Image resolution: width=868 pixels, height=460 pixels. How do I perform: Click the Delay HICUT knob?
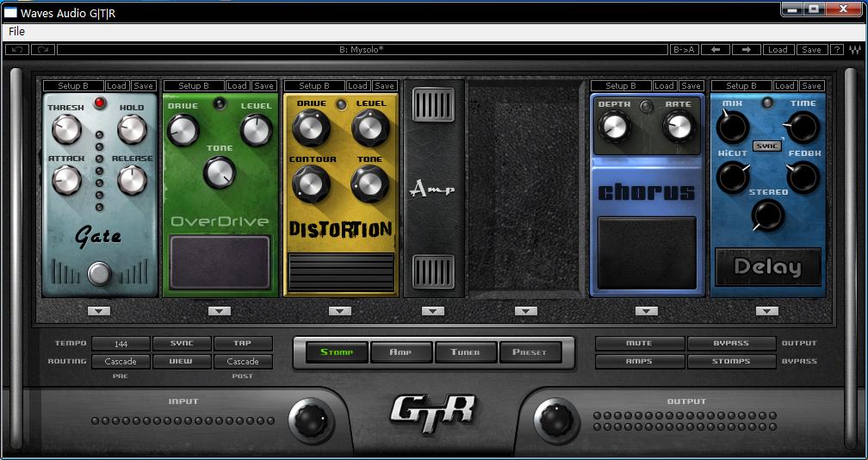click(732, 177)
